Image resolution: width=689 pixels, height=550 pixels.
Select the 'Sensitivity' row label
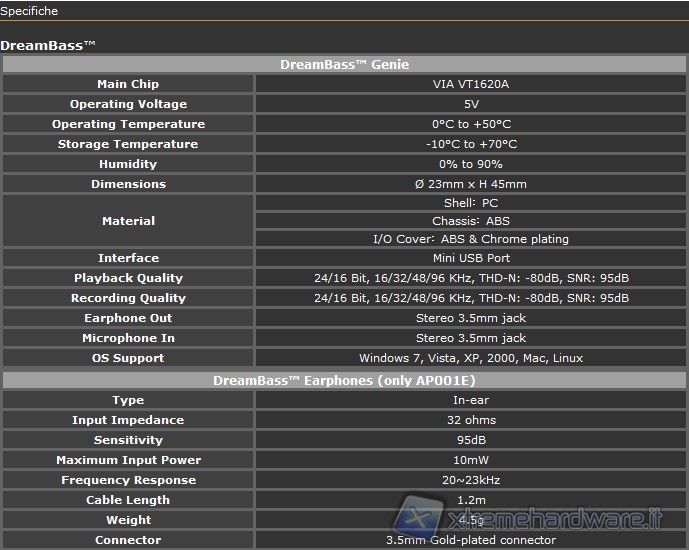[128, 440]
